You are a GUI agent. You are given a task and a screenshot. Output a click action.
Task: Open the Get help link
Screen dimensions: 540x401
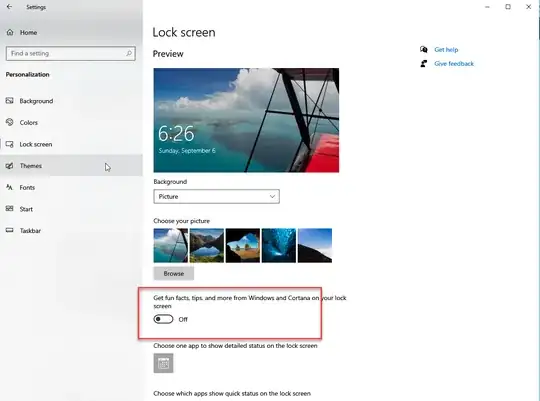click(446, 50)
